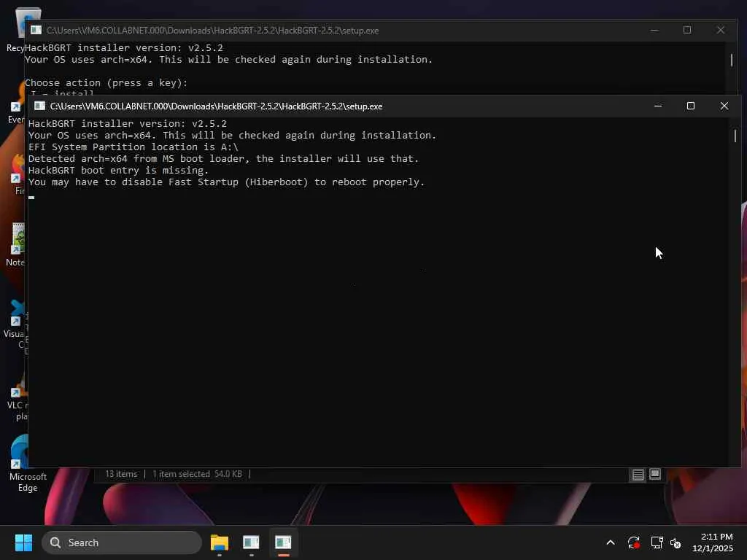Click the front console vertical scrollbar thumb
747x560 pixels.
click(735, 135)
